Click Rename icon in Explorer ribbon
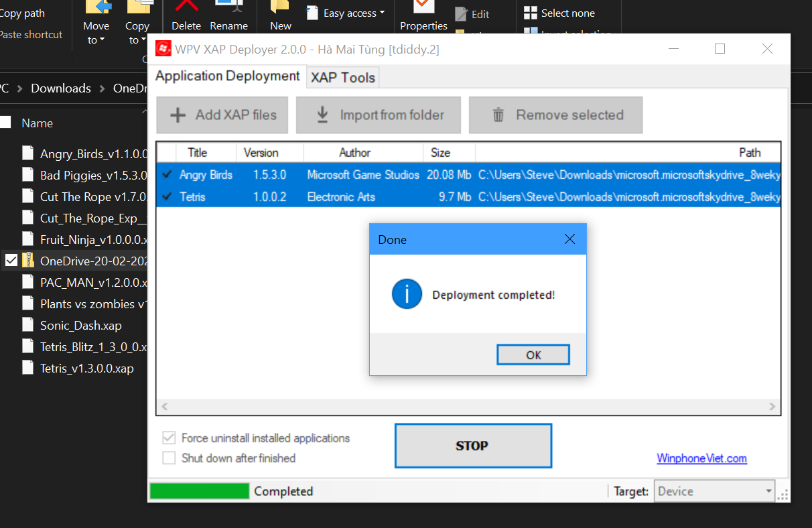The height and width of the screenshot is (528, 812). [229, 7]
